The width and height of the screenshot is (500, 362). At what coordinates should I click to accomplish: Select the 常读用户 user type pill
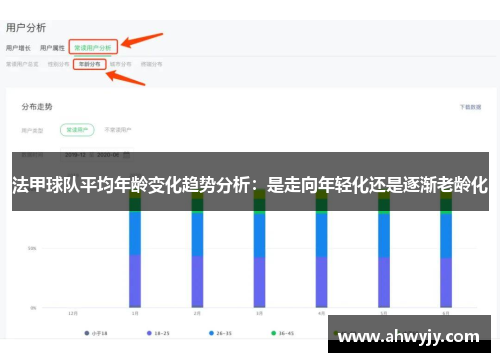click(x=77, y=130)
